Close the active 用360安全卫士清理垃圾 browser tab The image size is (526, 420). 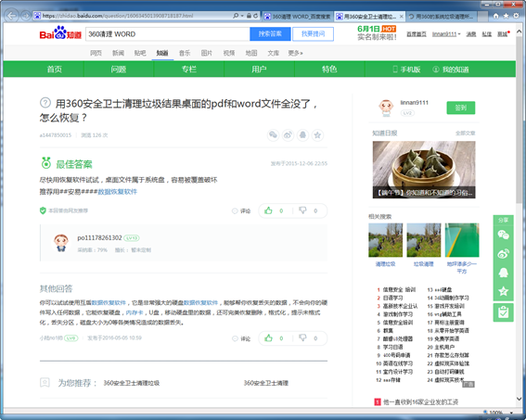pyautogui.click(x=401, y=16)
